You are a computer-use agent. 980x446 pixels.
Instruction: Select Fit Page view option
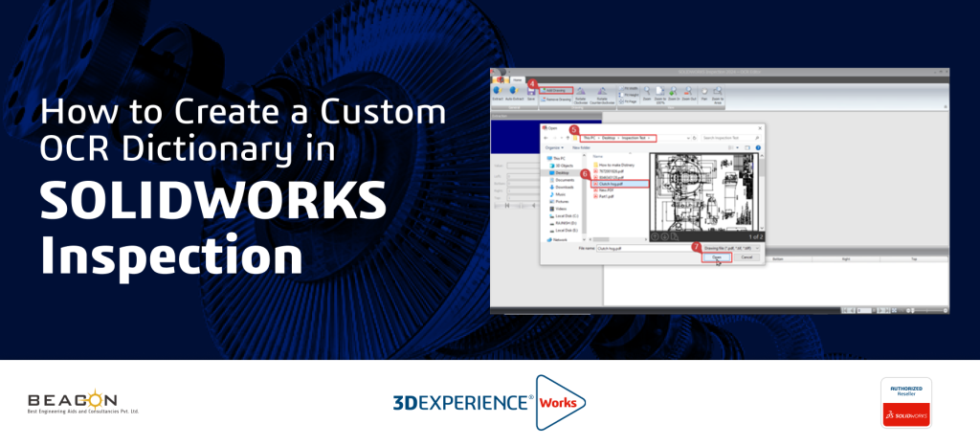click(629, 101)
